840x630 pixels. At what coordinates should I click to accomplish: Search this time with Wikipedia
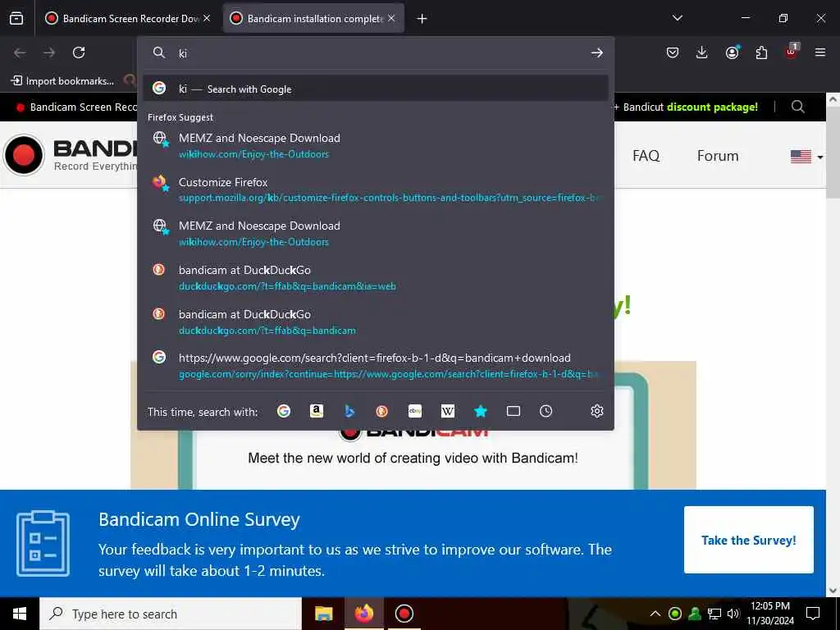coord(448,411)
